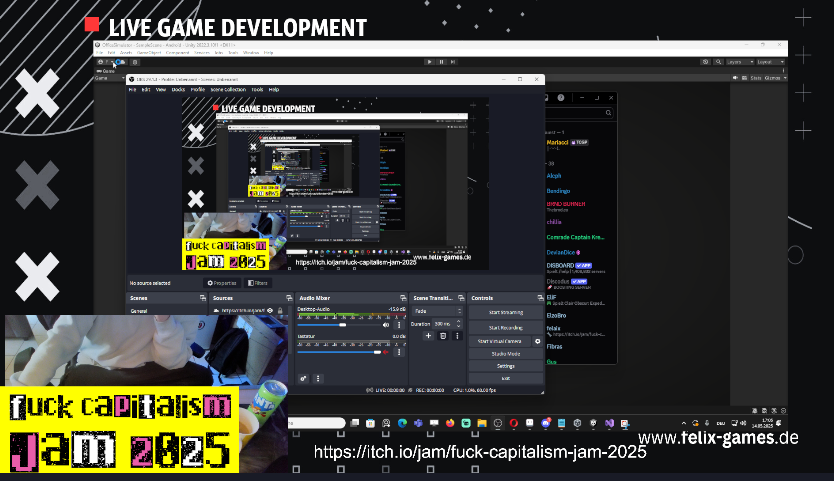Click OBS Settings button in Controls
Screen dimensions: 834x481
click(x=506, y=366)
